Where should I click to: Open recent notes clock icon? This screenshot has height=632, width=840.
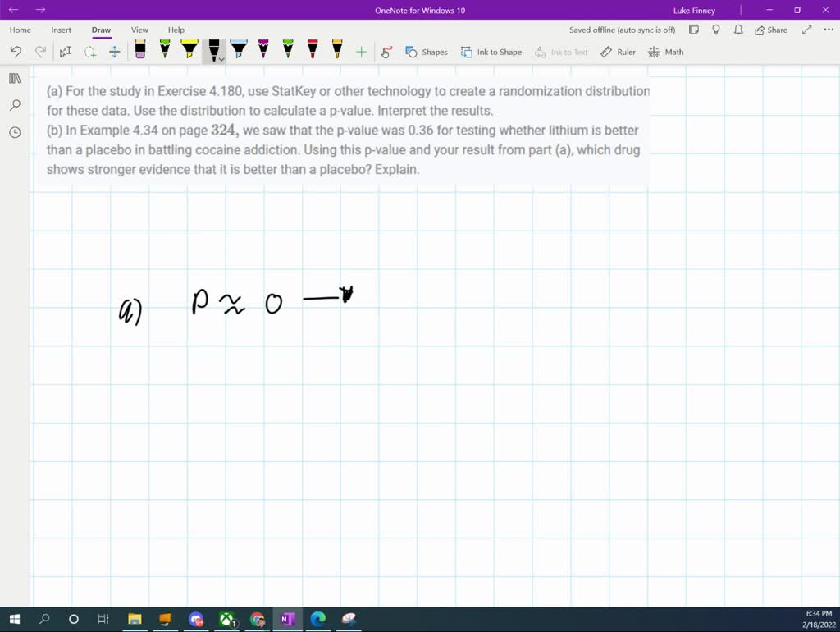coord(15,132)
